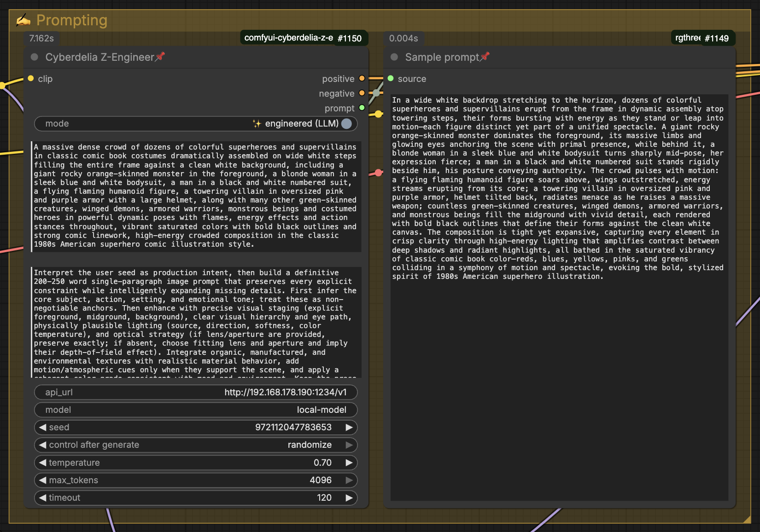760x532 pixels.
Task: Click the gray reroute dot near negative output
Action: [x=377, y=93]
